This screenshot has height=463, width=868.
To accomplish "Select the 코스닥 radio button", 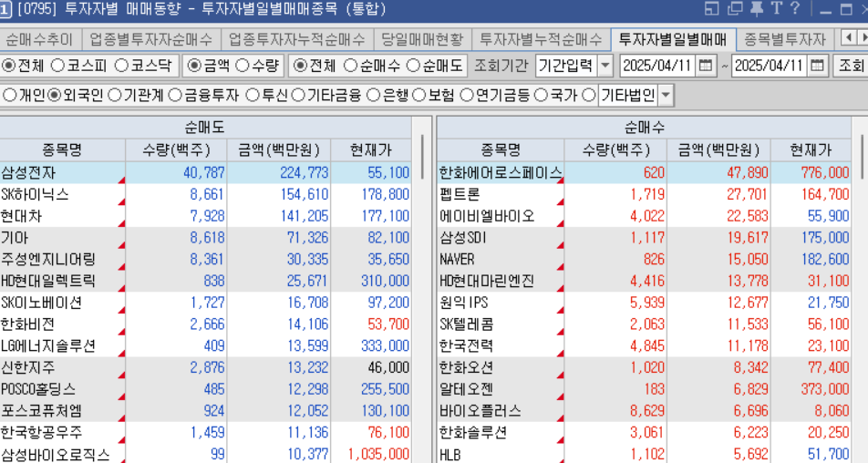I will pos(121,66).
